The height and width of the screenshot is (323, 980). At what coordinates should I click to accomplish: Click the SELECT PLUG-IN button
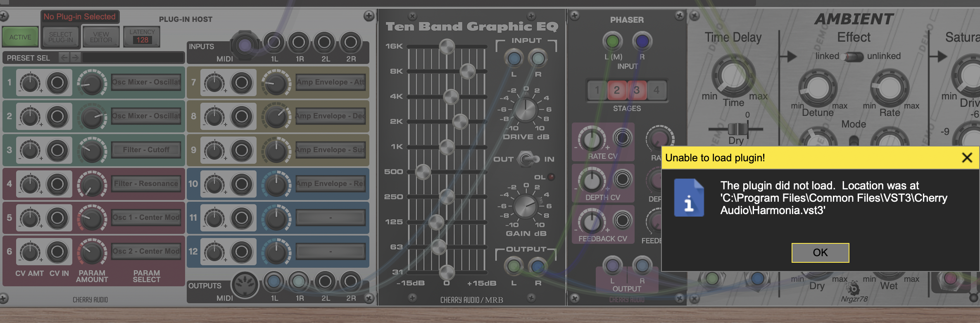coord(61,37)
